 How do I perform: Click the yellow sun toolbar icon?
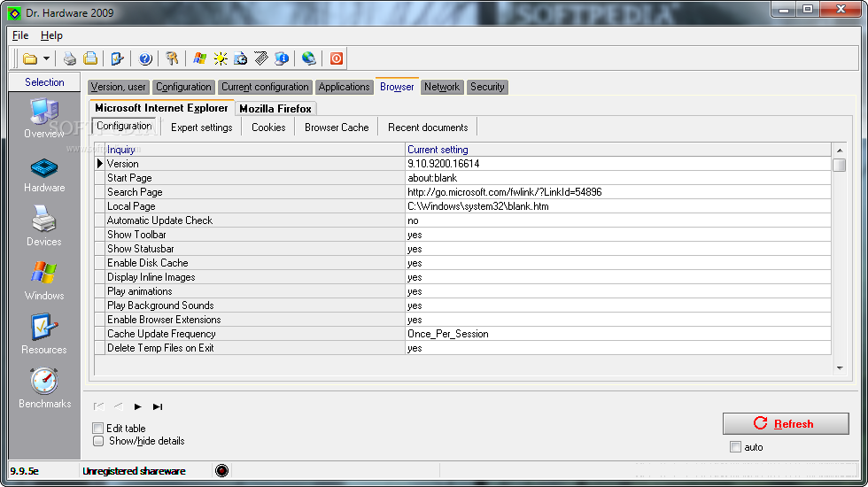(x=221, y=58)
